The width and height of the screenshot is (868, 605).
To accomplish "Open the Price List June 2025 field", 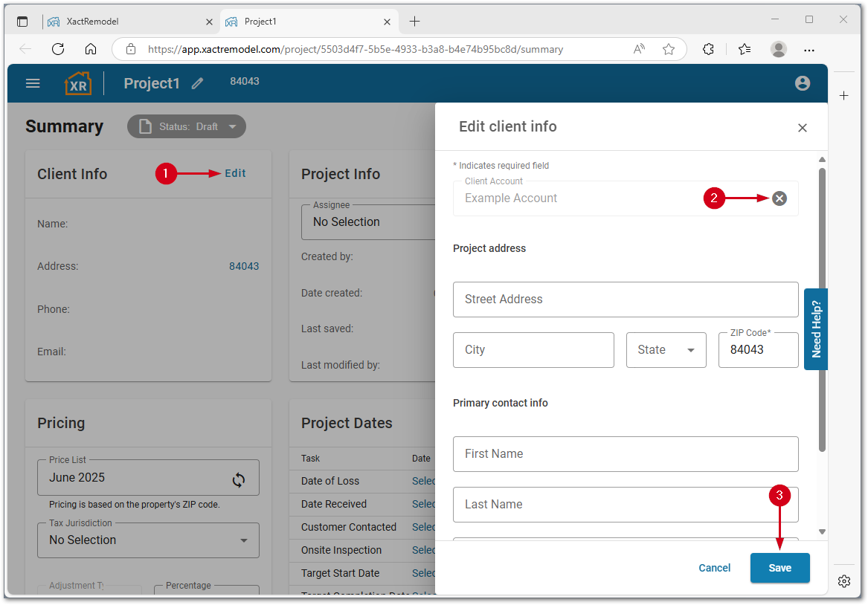I will [148, 478].
